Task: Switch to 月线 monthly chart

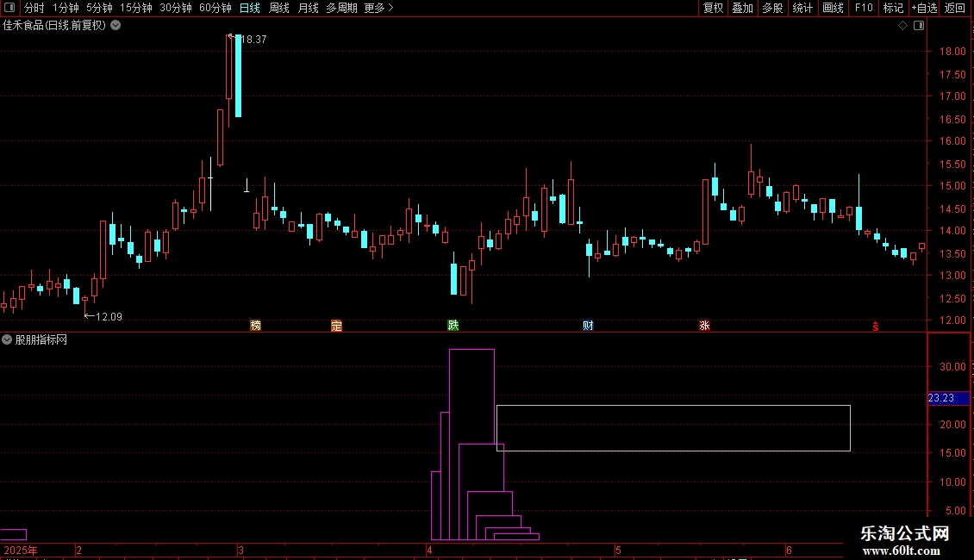Action: [x=308, y=8]
